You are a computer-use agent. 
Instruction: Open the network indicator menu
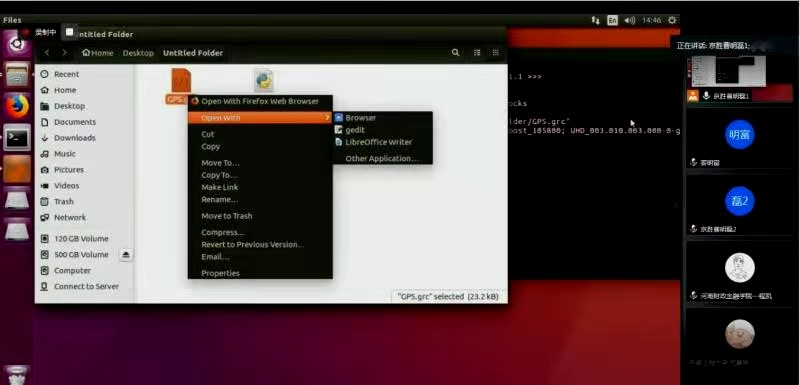click(595, 20)
